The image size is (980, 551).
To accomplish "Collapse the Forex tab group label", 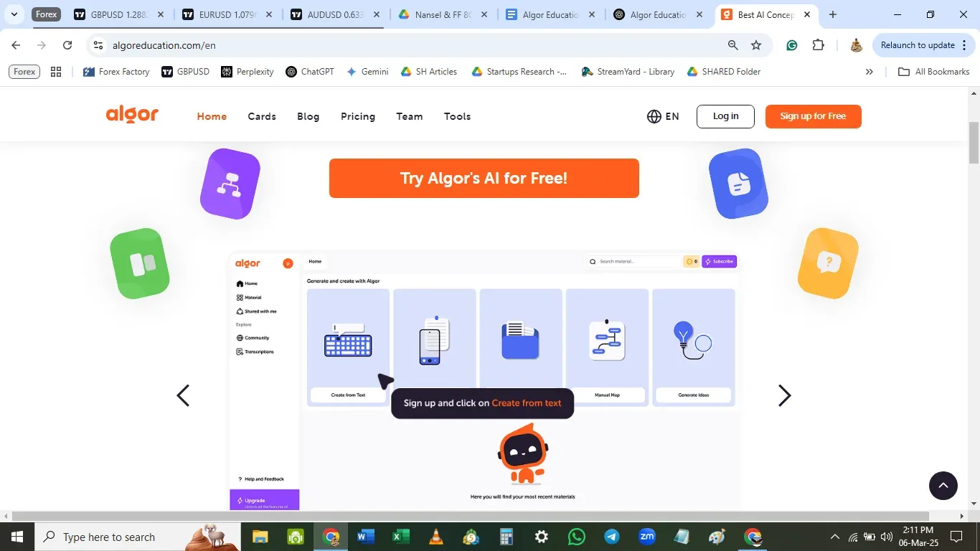I will click(x=47, y=14).
